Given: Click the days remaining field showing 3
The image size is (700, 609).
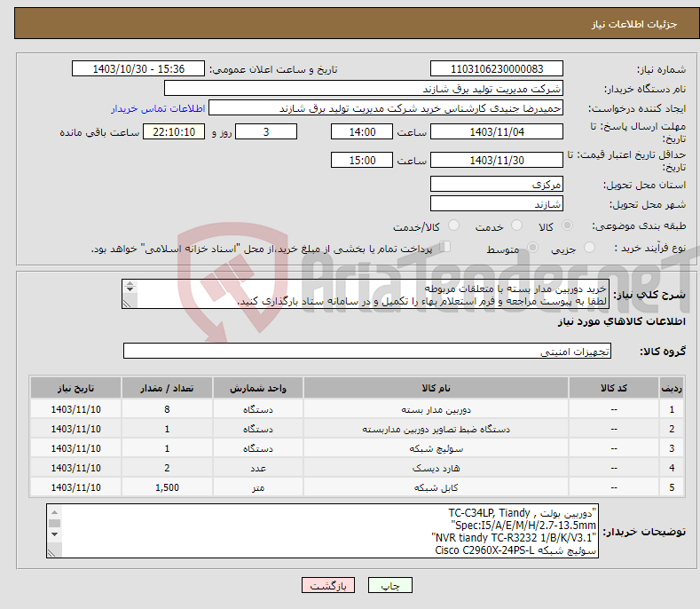Looking at the screenshot, I should pos(266,131).
